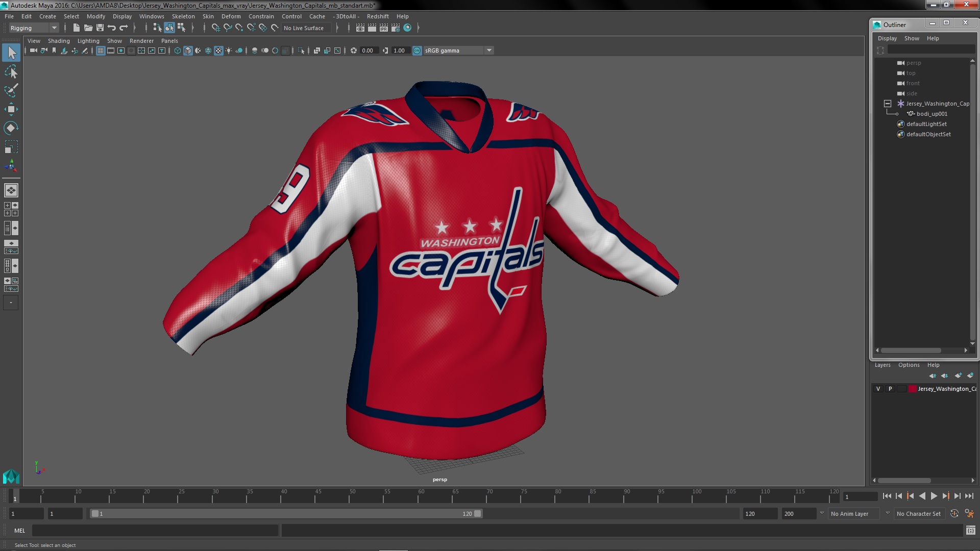
Task: Open animation preferences running-man icon
Action: coord(969,514)
